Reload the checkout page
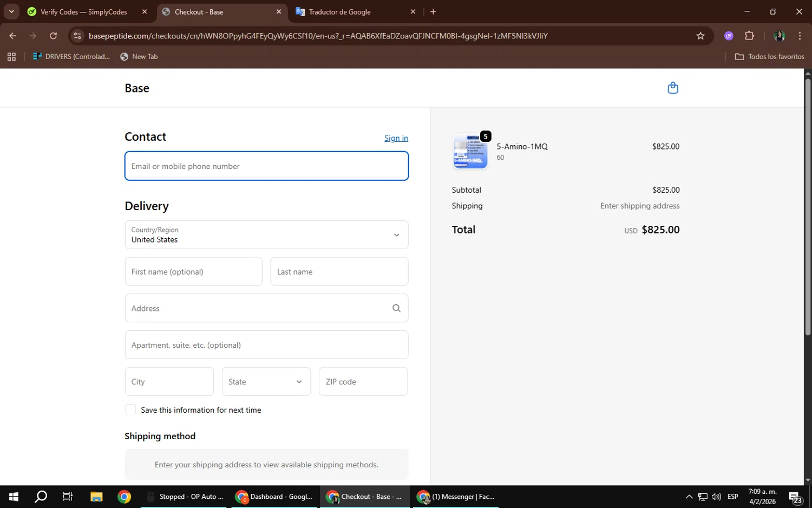This screenshot has width=812, height=508. 53,36
